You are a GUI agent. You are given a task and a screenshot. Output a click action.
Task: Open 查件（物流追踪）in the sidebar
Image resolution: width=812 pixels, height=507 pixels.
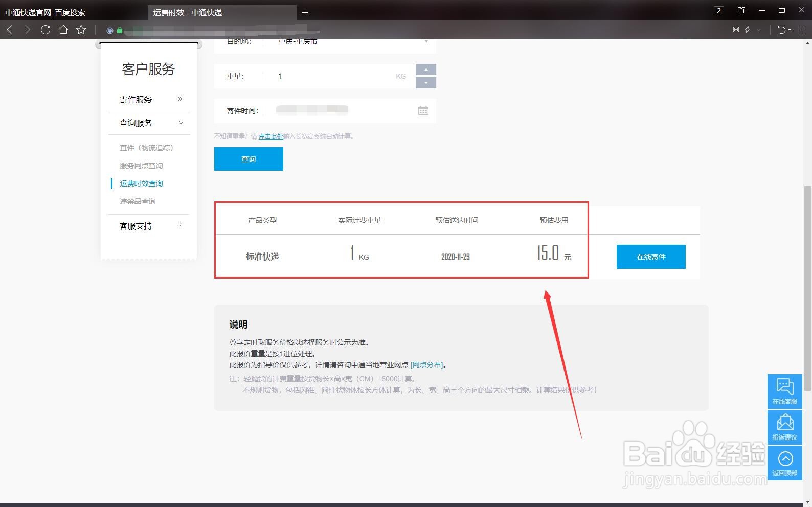coord(146,148)
